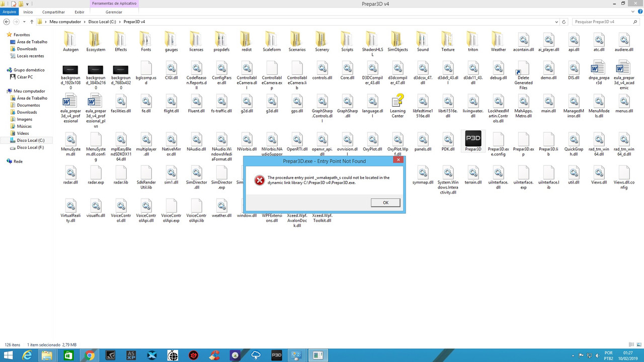The height and width of the screenshot is (362, 644).
Task: Select the Effects folder icon
Action: pyautogui.click(x=121, y=39)
